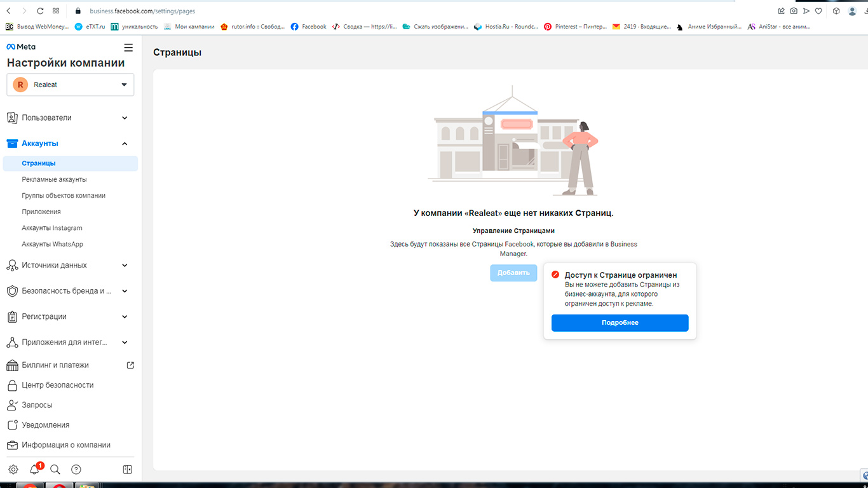
Task: Click the Подробнее button in the restriction popup
Action: coord(620,323)
